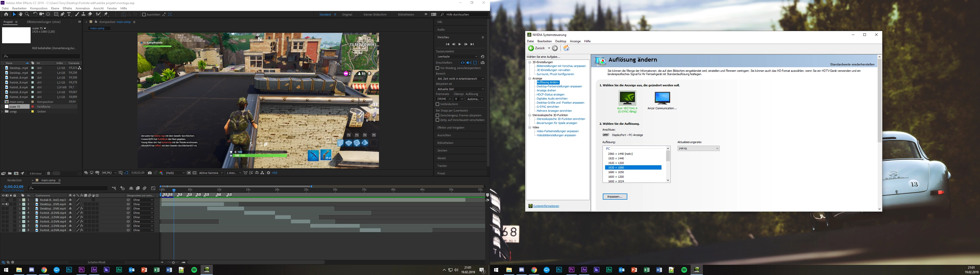Expand layer 1 Kodak mp3 properties
This screenshot has height=275, width=980.
coord(19,200)
